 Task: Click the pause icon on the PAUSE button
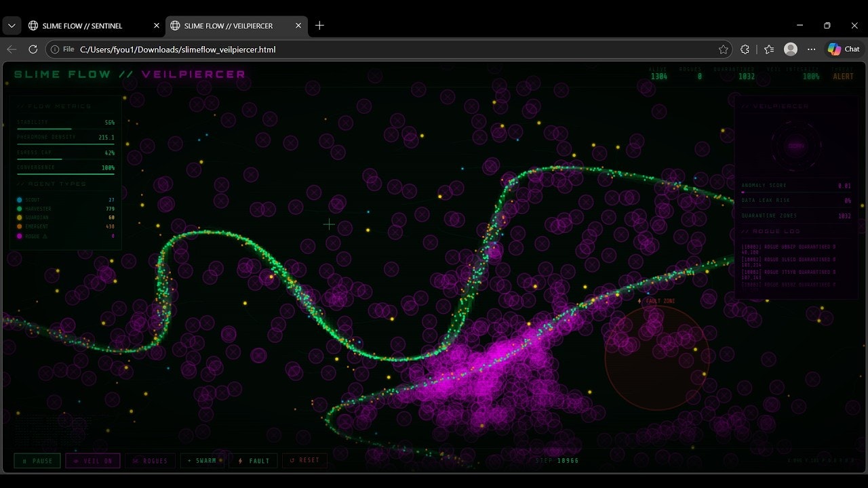click(25, 460)
